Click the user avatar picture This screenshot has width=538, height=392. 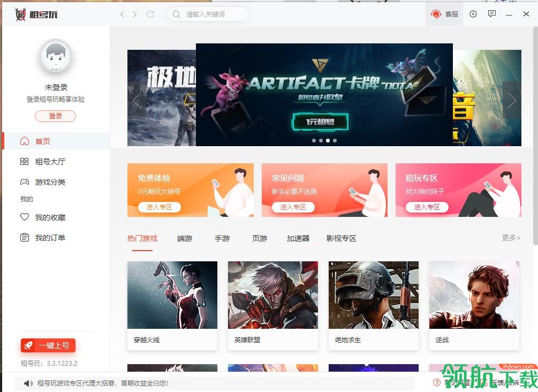[56, 56]
